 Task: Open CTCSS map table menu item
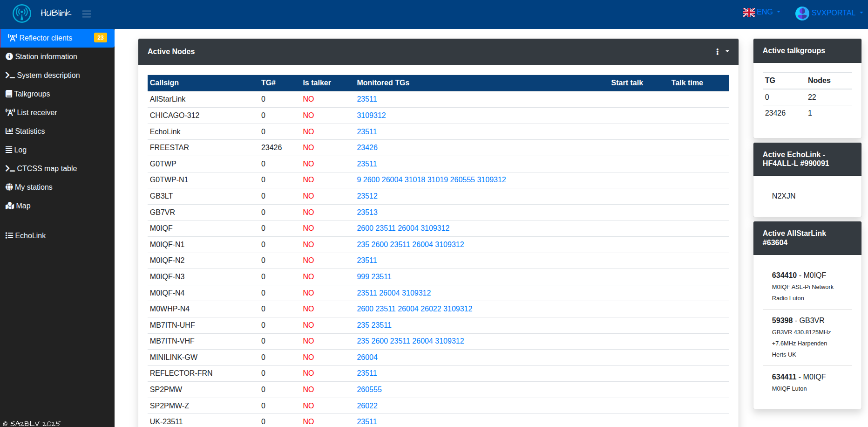(47, 168)
